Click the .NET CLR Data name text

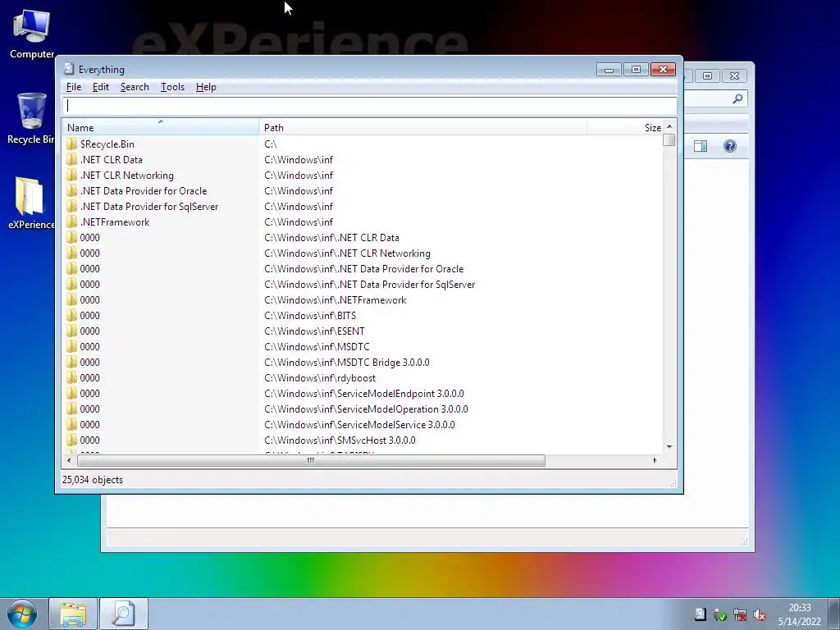click(112, 160)
